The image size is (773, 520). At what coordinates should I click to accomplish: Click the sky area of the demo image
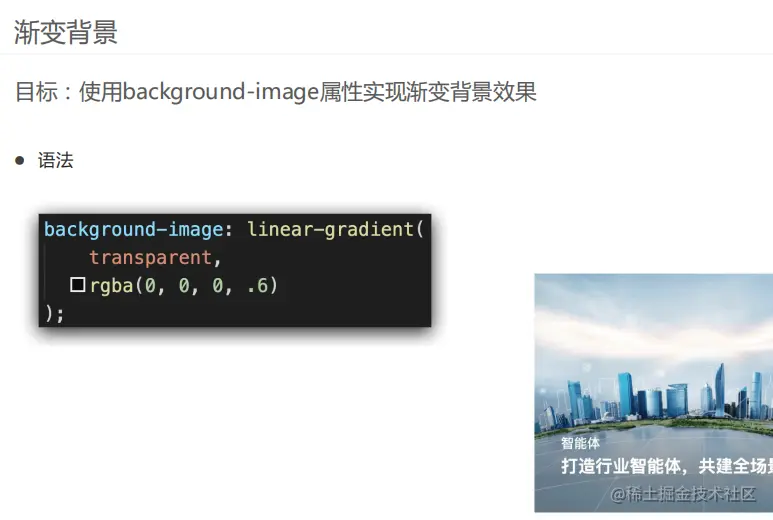(651, 315)
